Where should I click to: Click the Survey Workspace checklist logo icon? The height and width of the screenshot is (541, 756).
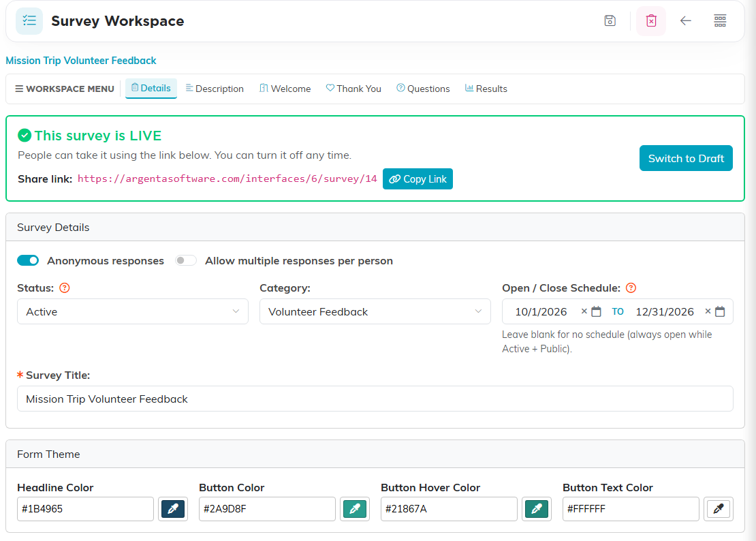29,20
